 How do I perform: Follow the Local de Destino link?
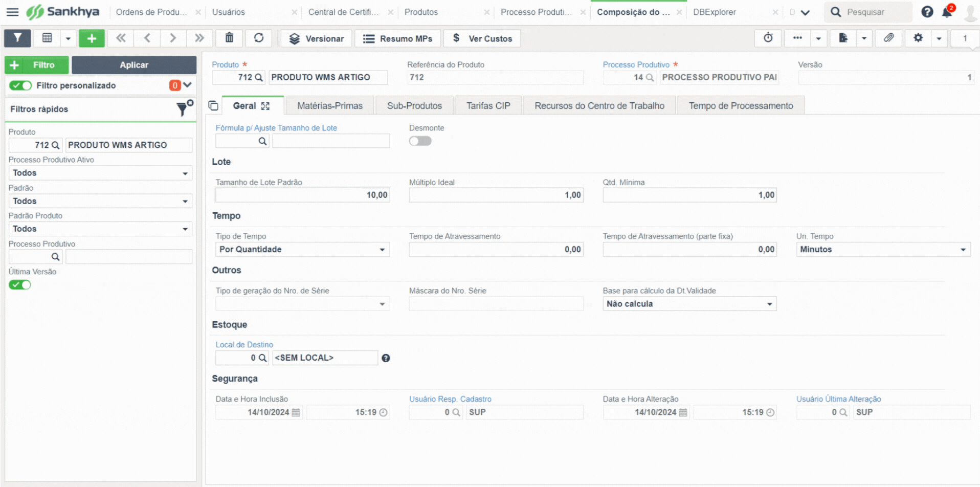click(x=244, y=345)
